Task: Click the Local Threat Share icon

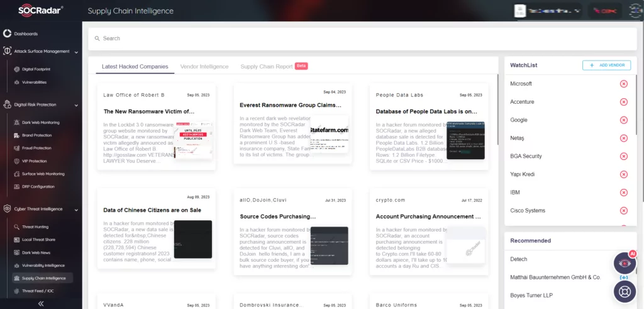Action: [x=17, y=240]
